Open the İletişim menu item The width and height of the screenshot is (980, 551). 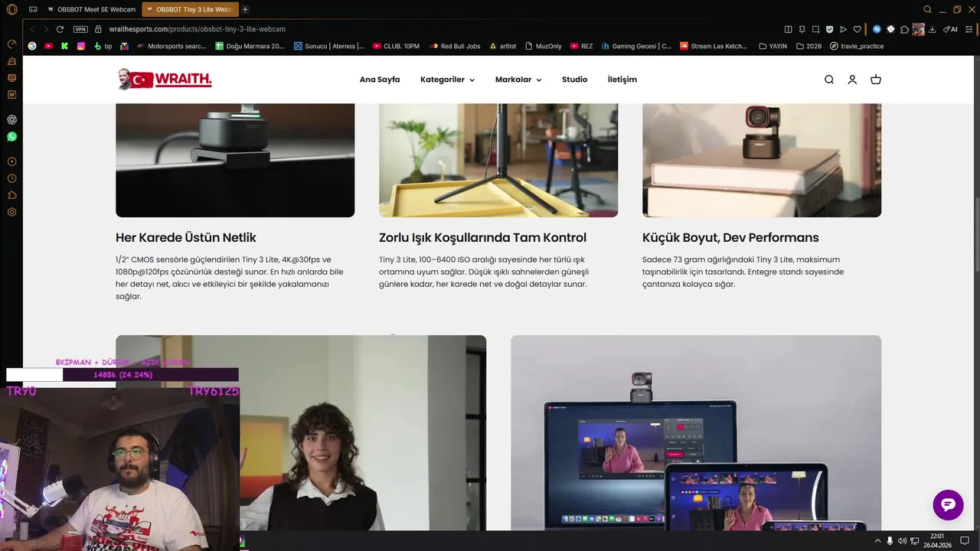click(622, 80)
